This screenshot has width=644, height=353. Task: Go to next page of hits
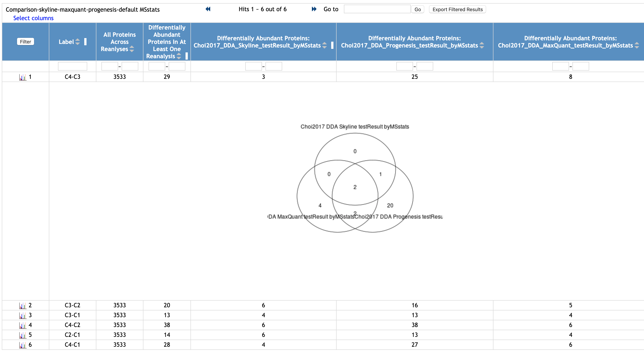pyautogui.click(x=314, y=9)
